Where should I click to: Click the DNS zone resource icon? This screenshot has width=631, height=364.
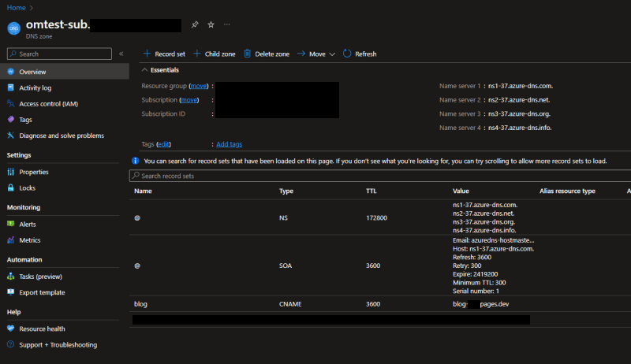[x=13, y=28]
